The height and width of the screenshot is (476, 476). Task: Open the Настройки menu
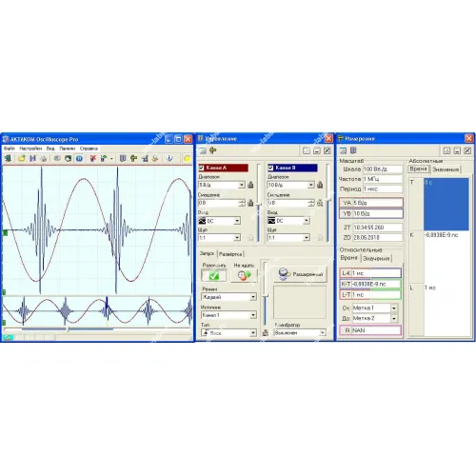(30, 149)
